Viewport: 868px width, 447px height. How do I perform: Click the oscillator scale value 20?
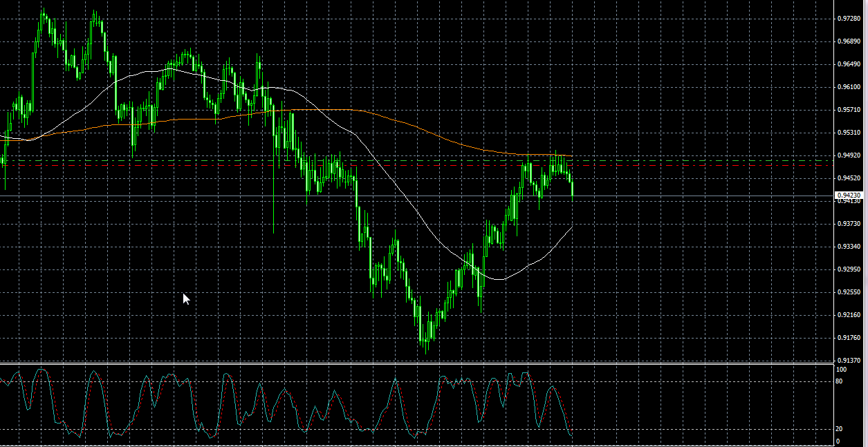[x=840, y=429]
